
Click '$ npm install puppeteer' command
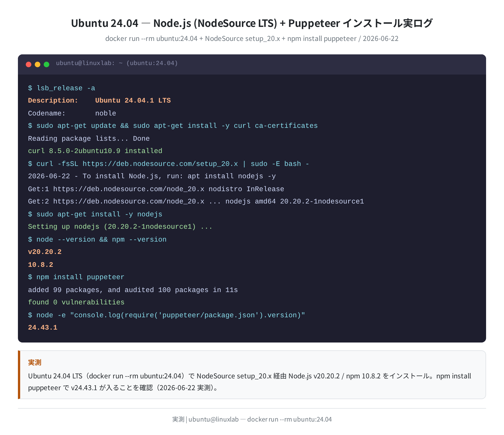76,277
